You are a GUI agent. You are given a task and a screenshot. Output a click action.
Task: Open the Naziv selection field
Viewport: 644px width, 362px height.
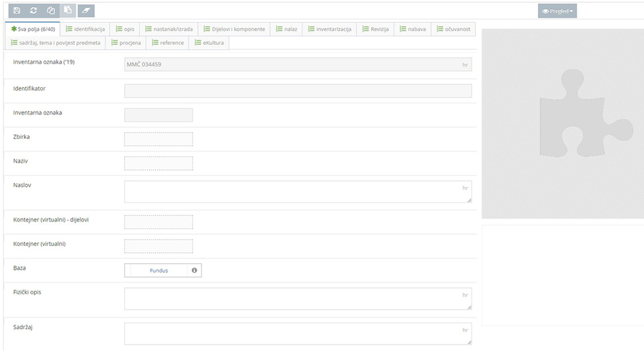tap(158, 163)
